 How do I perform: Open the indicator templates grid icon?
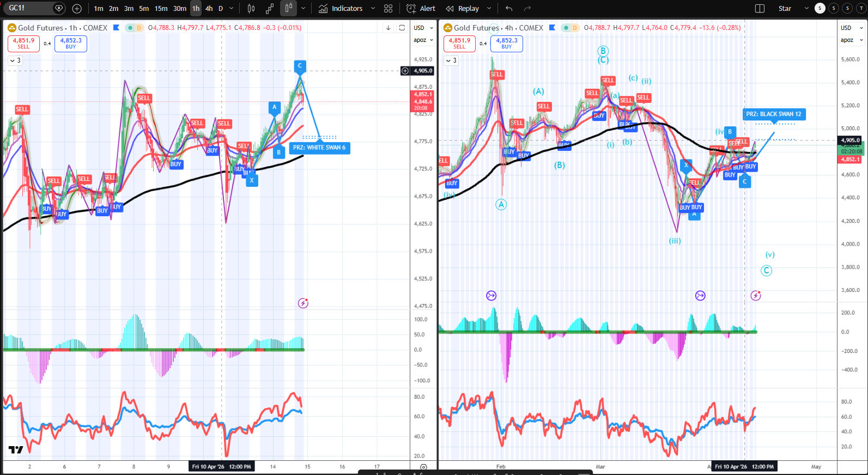388,8
